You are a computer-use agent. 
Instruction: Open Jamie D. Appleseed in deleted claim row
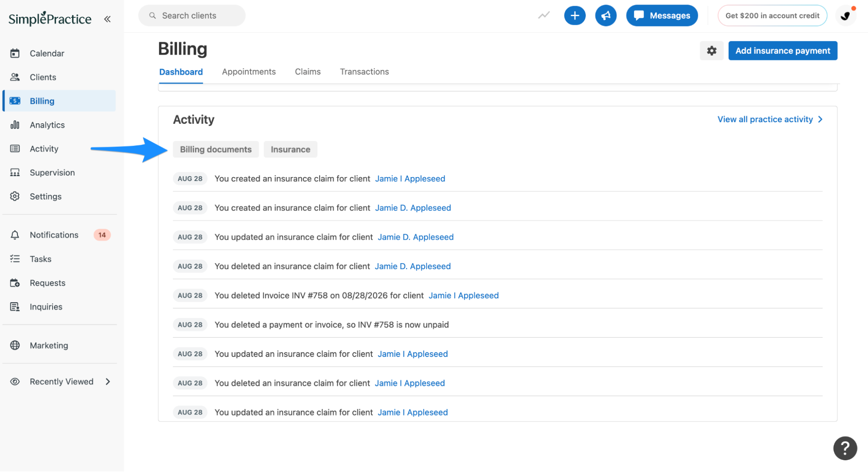(x=413, y=266)
